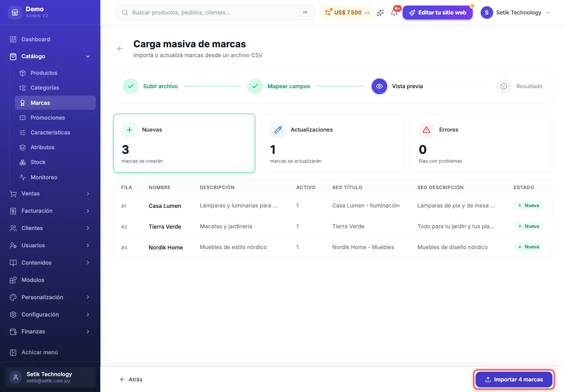Click the Resultado step circle icon

click(x=504, y=86)
